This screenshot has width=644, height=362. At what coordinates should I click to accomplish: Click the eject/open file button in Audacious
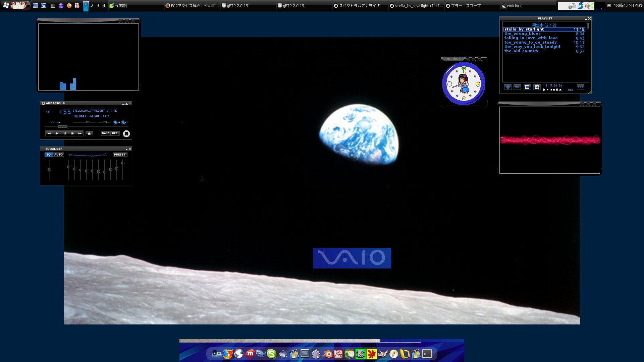[89, 133]
